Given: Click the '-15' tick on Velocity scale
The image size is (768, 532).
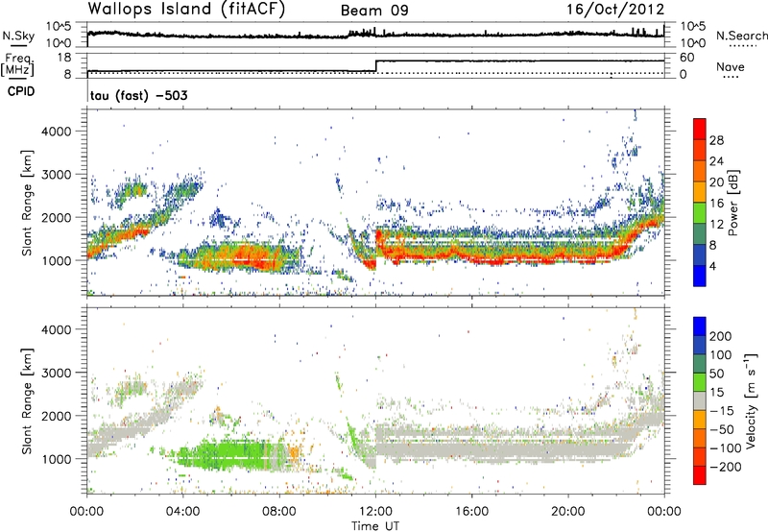Looking at the screenshot, I should pos(721,410).
